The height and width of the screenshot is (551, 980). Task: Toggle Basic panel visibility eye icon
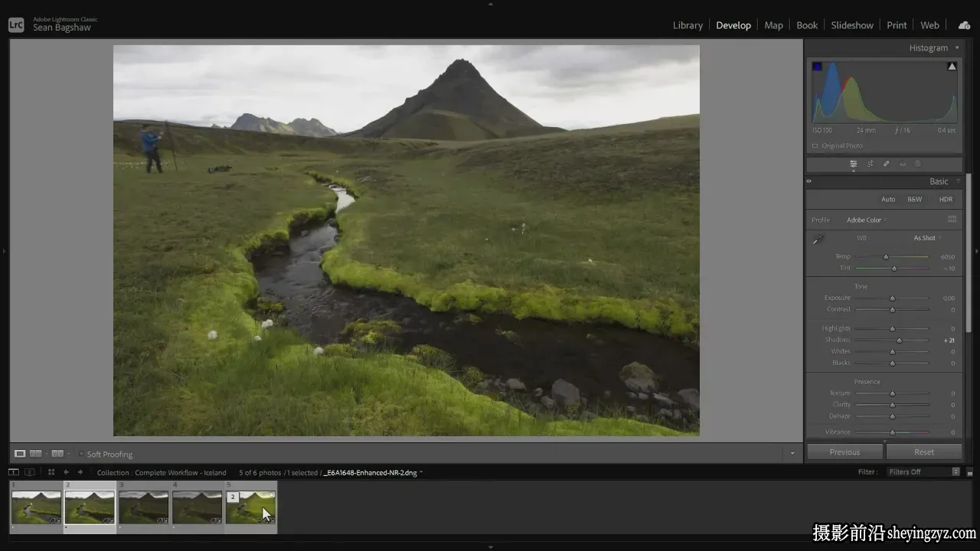point(808,181)
